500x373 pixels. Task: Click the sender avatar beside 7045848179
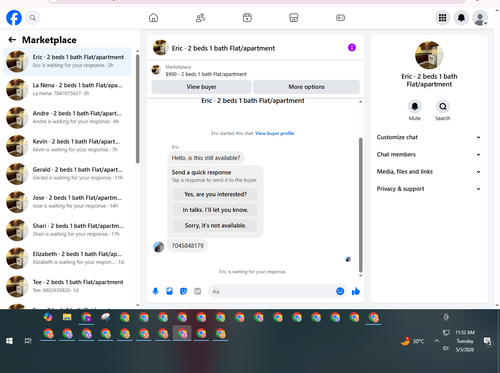(158, 247)
